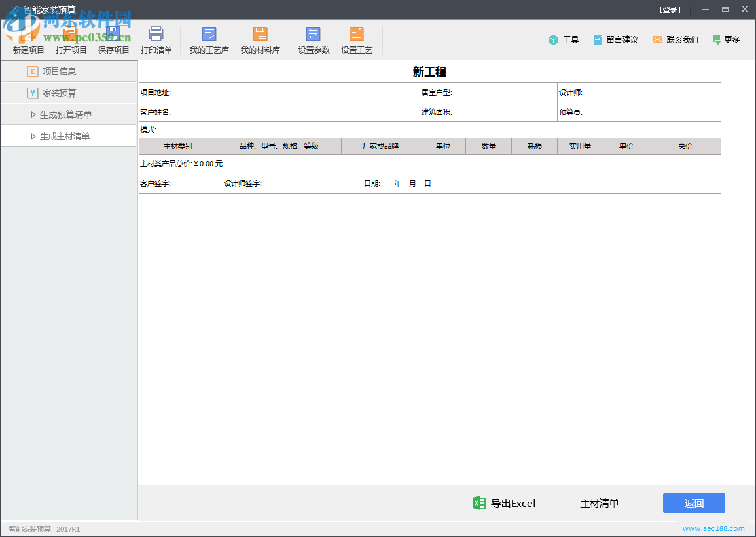Screen dimensions: 756x537
Task: Open 设置参数 to configure parameters
Action: 313,39
